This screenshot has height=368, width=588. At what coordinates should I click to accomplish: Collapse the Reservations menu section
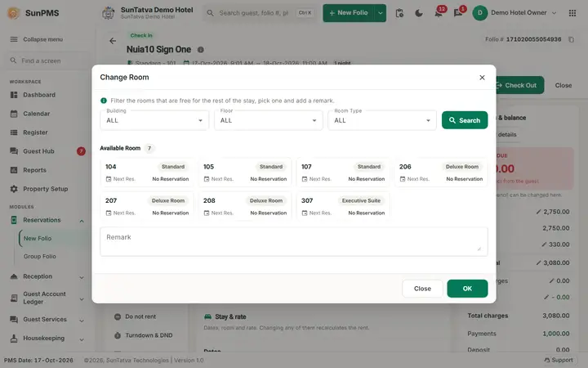(x=82, y=221)
